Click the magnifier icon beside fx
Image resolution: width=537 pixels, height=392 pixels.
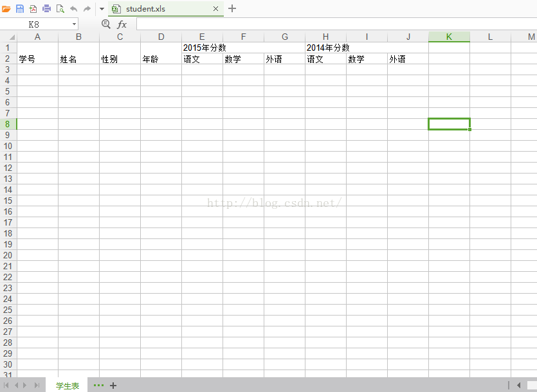(106, 24)
